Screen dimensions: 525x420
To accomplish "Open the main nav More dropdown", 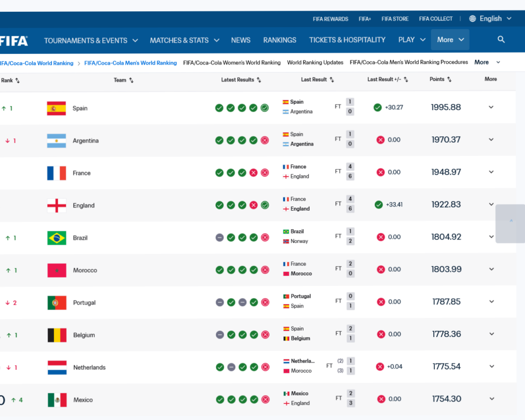I will 450,39.
